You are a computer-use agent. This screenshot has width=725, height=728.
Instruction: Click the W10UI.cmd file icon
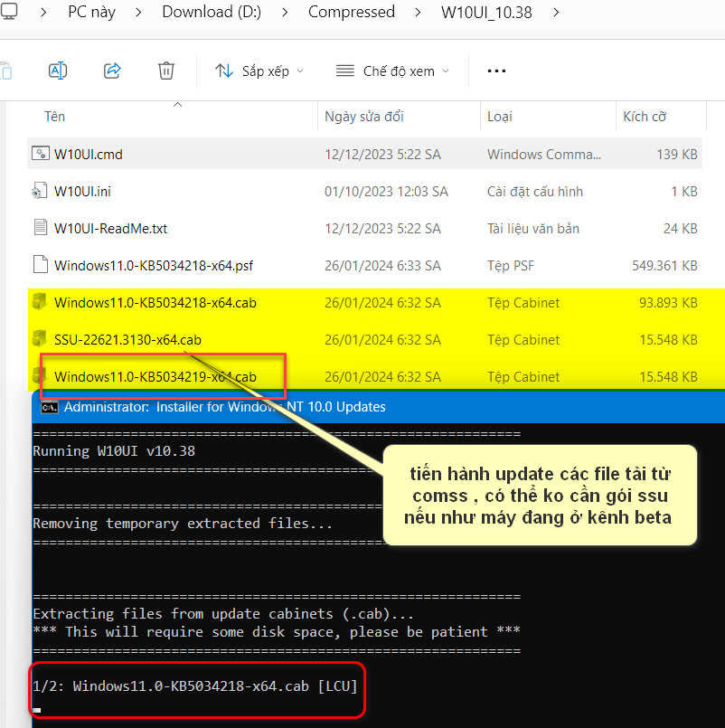point(41,153)
